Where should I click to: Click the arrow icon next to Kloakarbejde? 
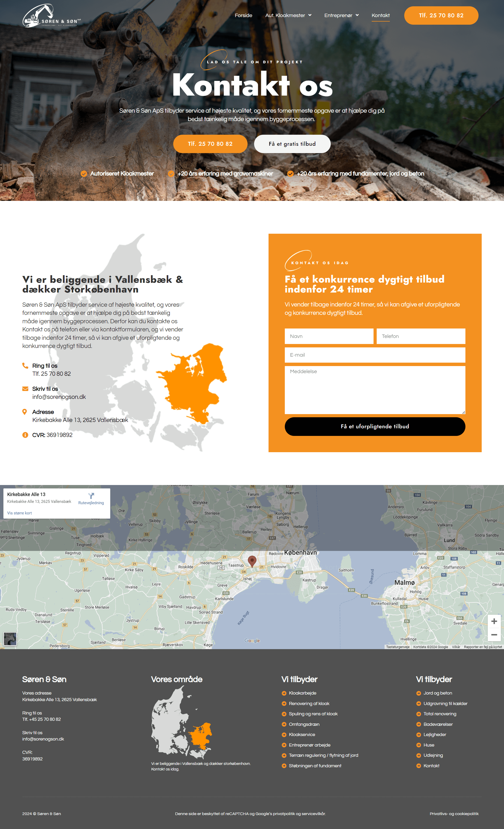[284, 693]
